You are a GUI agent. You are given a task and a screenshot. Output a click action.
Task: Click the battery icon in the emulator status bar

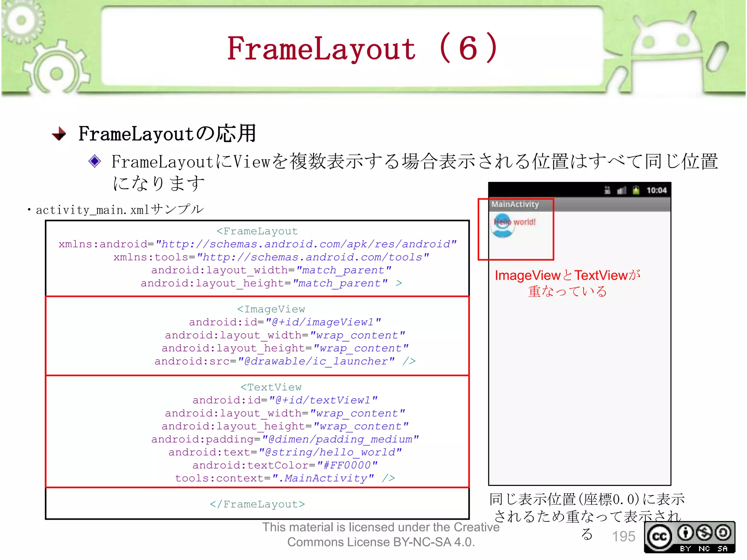[x=636, y=190]
